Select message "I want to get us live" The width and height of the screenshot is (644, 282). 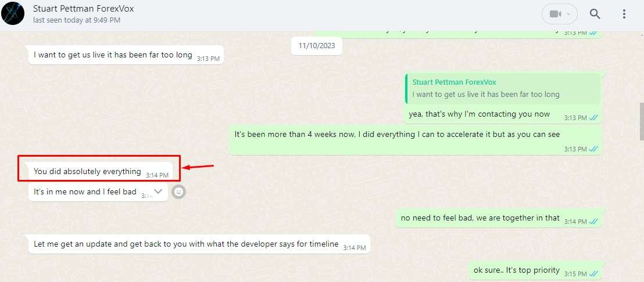coord(126,55)
